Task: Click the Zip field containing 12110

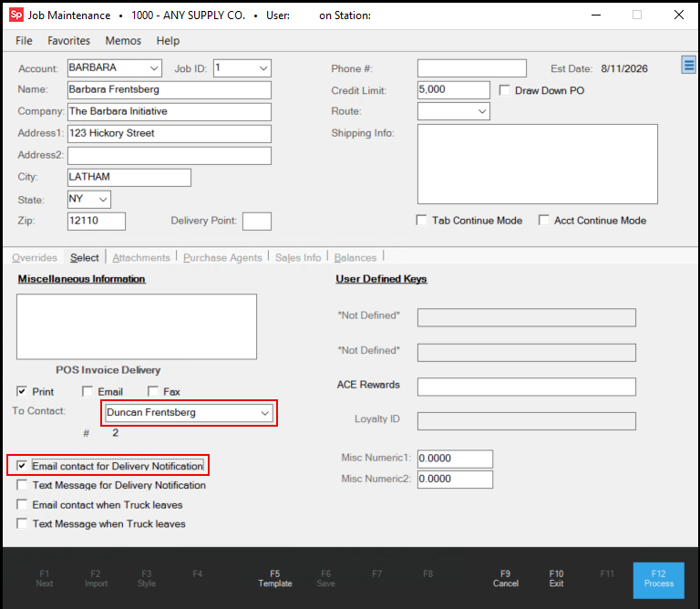Action: pyautogui.click(x=97, y=221)
